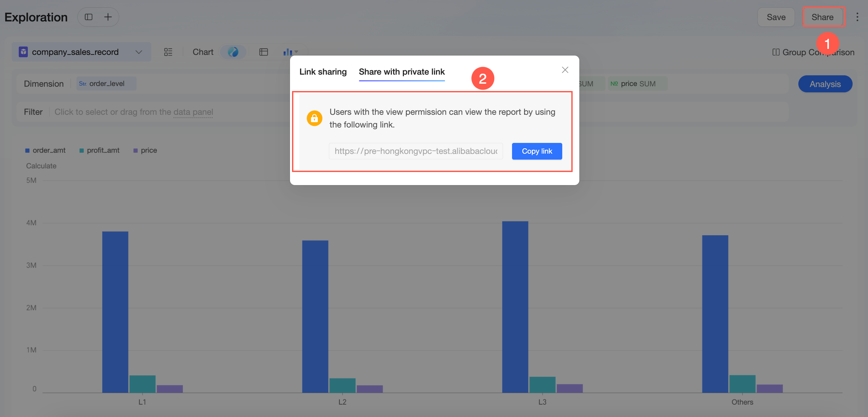Click the 'Others' axis label
The width and height of the screenshot is (868, 417).
pyautogui.click(x=742, y=402)
